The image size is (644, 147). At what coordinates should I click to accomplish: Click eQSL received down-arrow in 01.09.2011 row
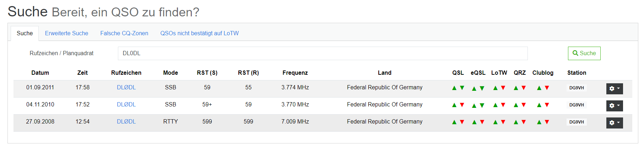point(482,88)
